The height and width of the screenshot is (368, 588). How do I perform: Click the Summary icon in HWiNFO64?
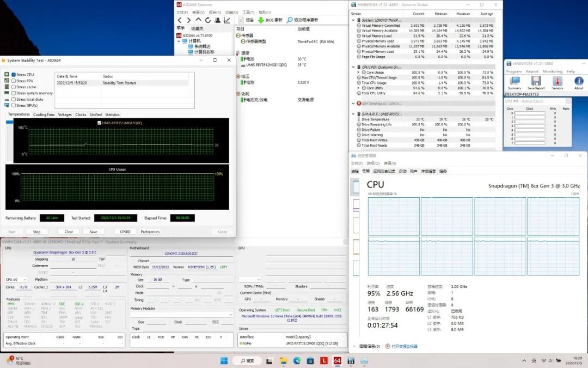point(514,81)
